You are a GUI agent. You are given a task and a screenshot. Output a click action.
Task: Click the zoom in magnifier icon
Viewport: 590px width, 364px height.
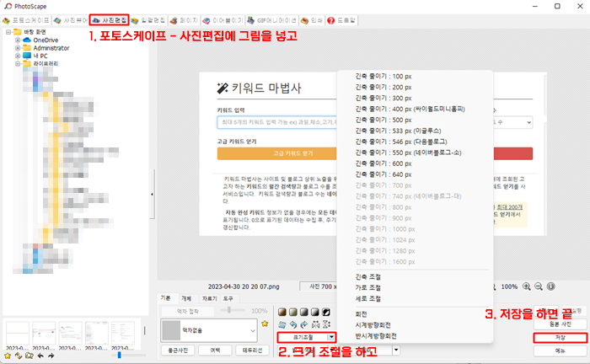coord(527,286)
